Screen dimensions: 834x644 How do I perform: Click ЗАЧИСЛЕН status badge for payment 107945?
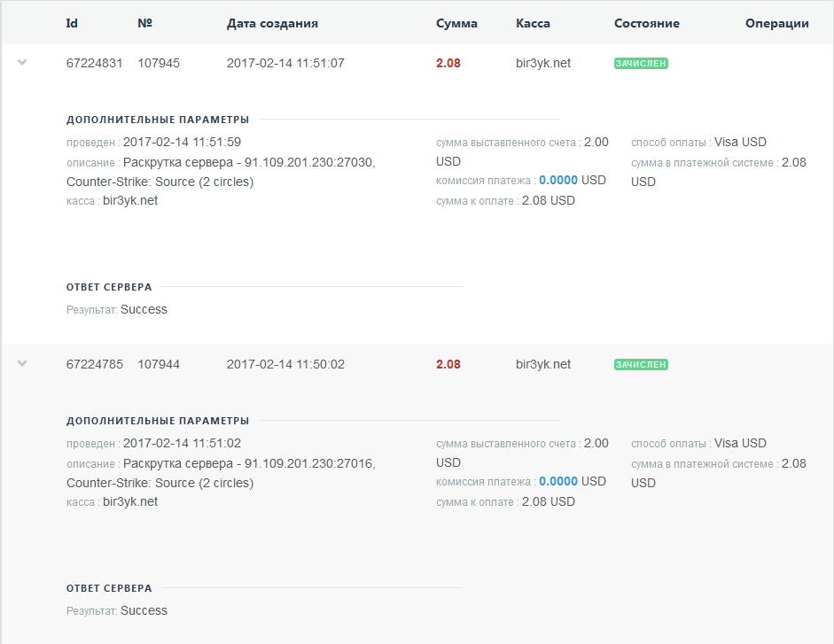click(641, 64)
